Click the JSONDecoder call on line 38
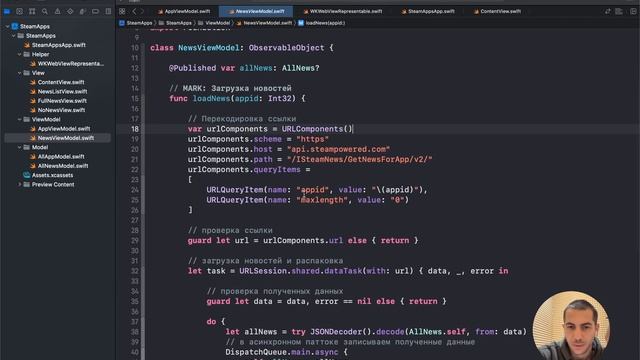The height and width of the screenshot is (360, 640). [340, 332]
